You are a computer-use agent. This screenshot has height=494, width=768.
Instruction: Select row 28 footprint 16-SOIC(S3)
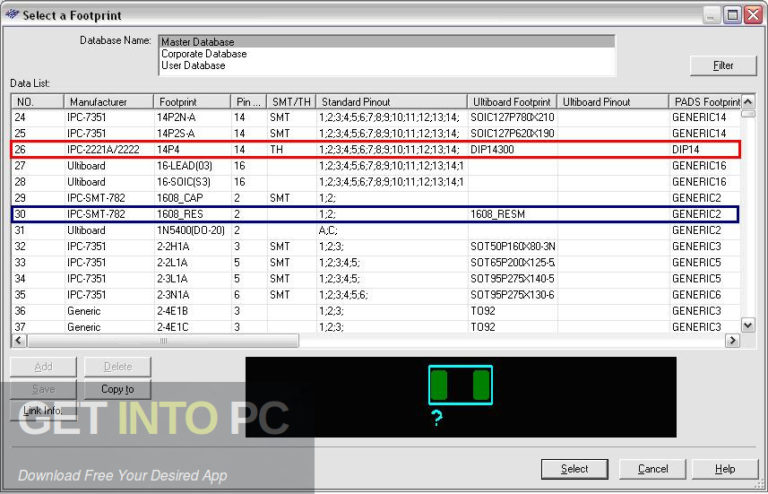pyautogui.click(x=376, y=182)
